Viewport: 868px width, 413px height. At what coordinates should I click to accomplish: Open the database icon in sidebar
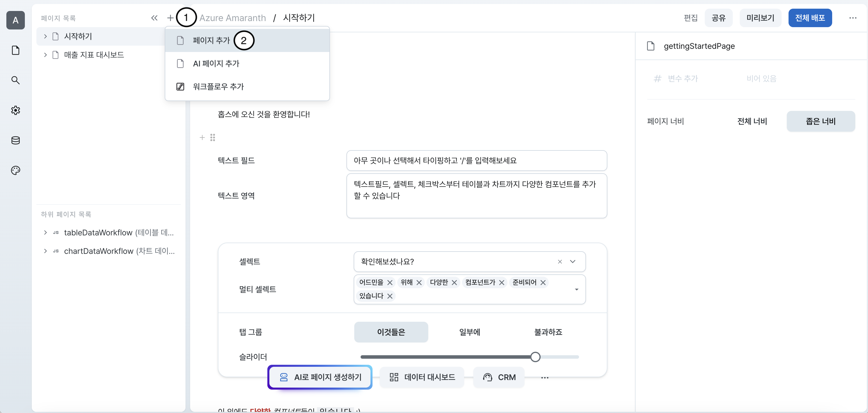[16, 140]
